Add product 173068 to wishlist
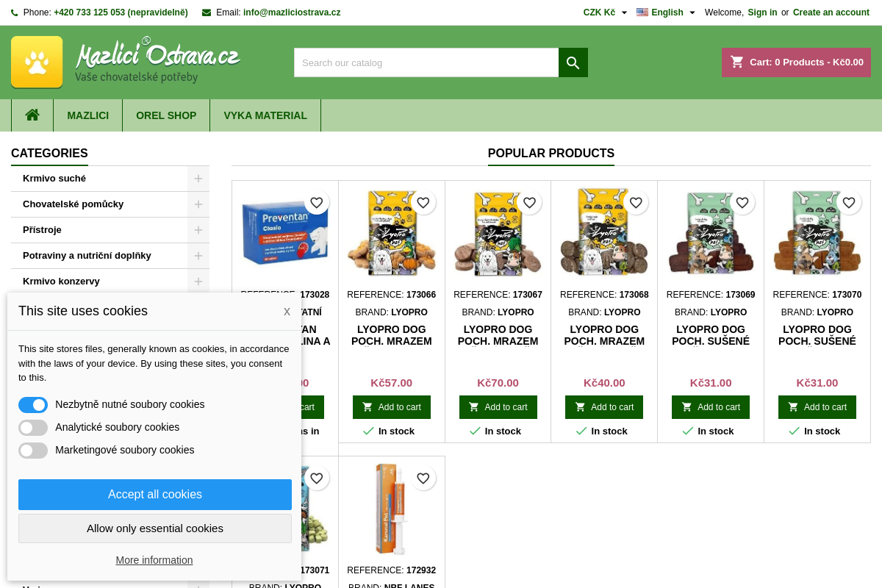 [636, 203]
